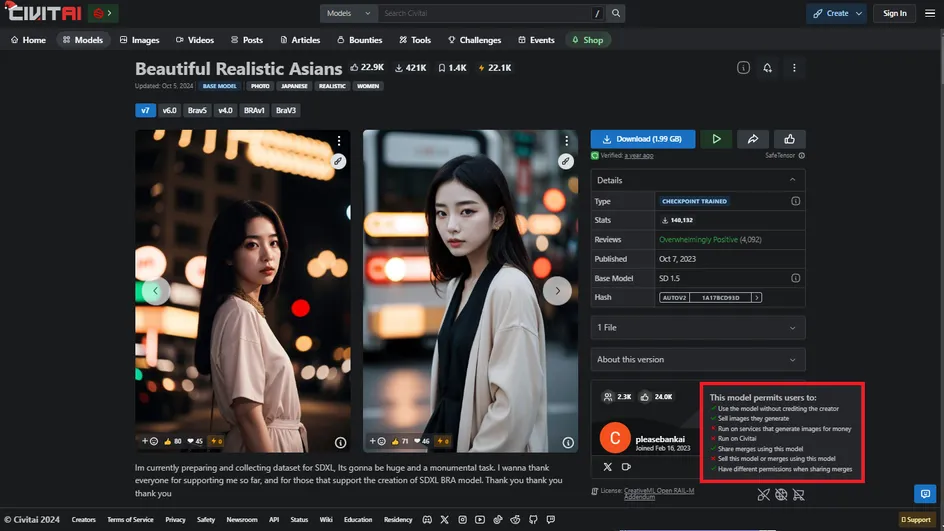Click the info icon beside Base Model
This screenshot has height=531, width=944.
796,278
